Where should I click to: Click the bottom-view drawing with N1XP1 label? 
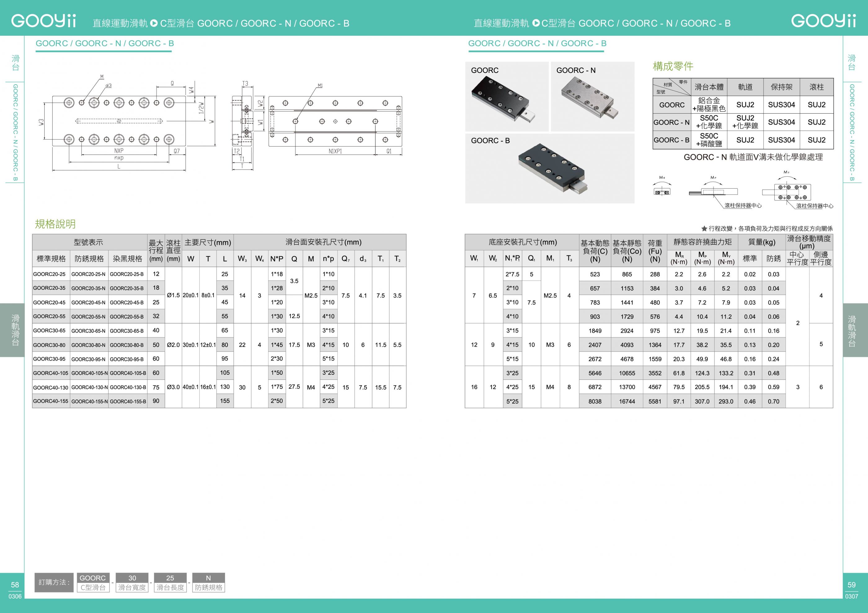(x=335, y=121)
